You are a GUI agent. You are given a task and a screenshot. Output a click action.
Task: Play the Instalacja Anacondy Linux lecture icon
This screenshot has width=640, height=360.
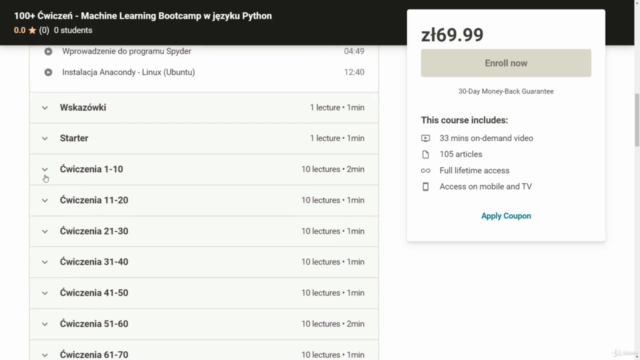48,72
